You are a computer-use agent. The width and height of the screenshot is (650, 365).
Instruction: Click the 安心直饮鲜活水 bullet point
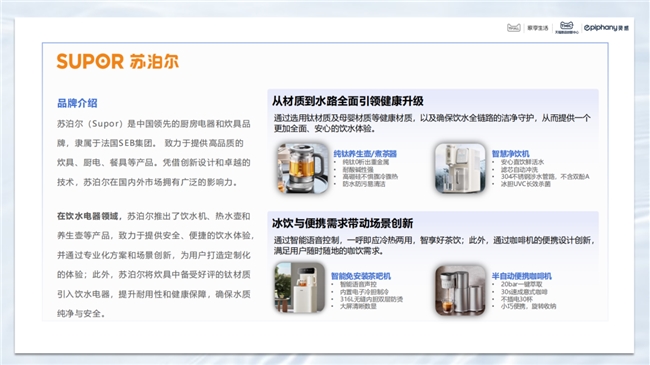pyautogui.click(x=522, y=162)
